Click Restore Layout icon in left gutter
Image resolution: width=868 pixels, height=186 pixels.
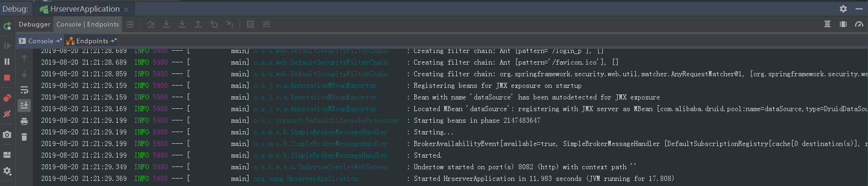[x=7, y=155]
